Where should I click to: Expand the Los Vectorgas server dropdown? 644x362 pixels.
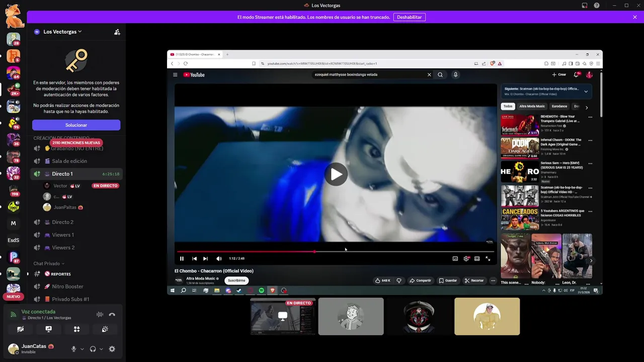tap(79, 32)
